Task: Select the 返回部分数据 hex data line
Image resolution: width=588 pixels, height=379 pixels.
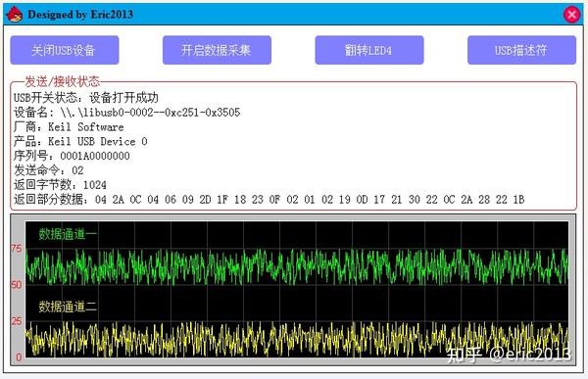Action: coord(269,200)
